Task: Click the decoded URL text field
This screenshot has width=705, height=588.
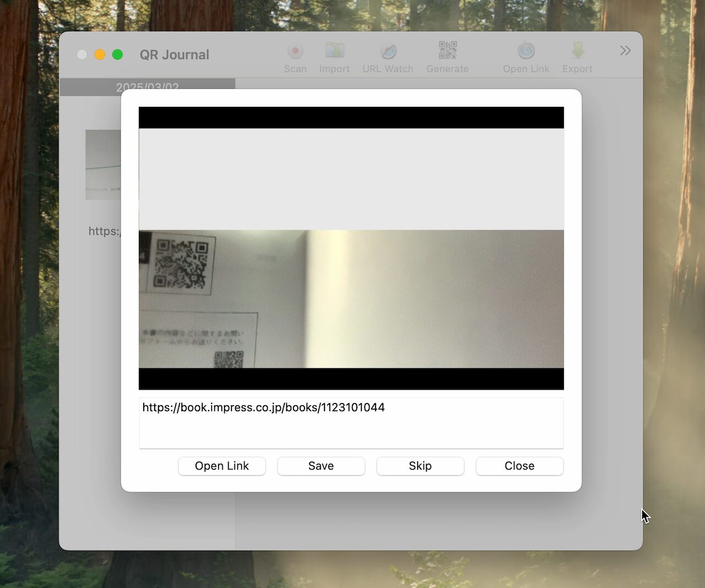Action: pos(351,423)
